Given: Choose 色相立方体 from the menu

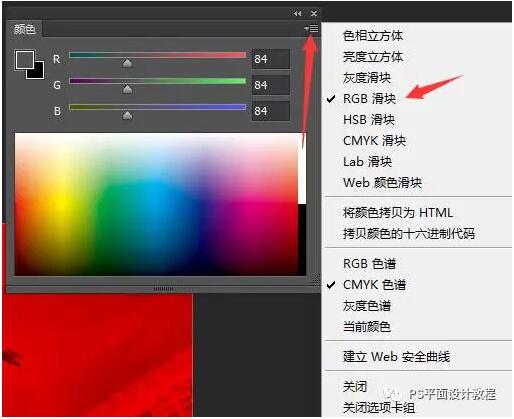Looking at the screenshot, I should click(x=373, y=36).
